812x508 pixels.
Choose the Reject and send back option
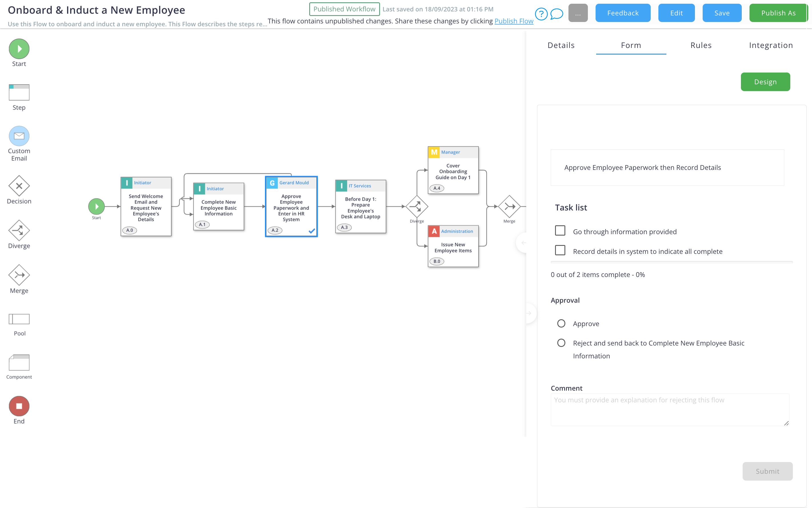click(561, 343)
